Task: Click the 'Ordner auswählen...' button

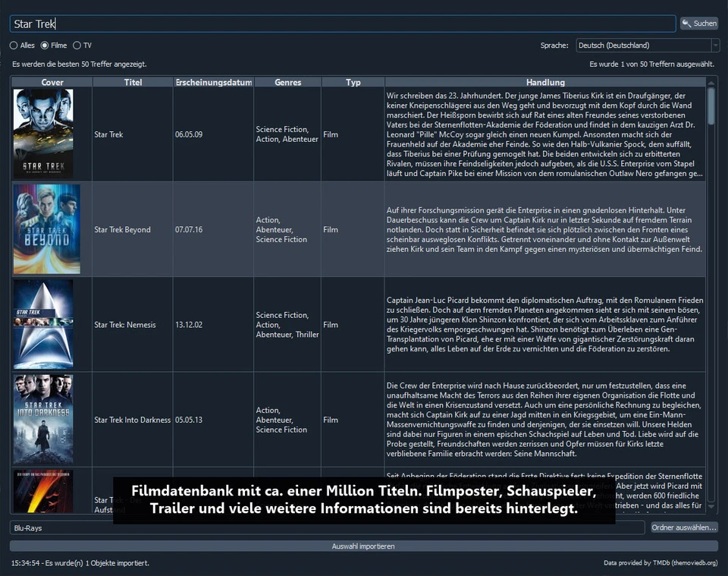Action: pyautogui.click(x=684, y=527)
